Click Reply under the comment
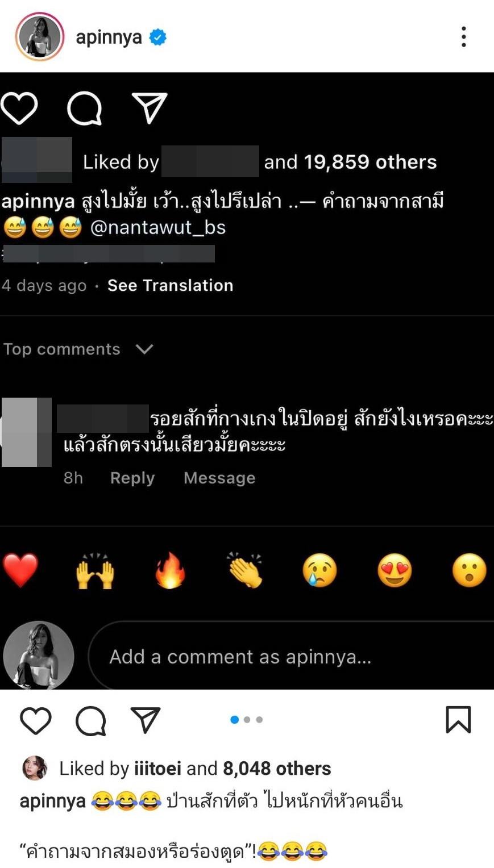Viewport: 494px width, 868px height. 132,478
